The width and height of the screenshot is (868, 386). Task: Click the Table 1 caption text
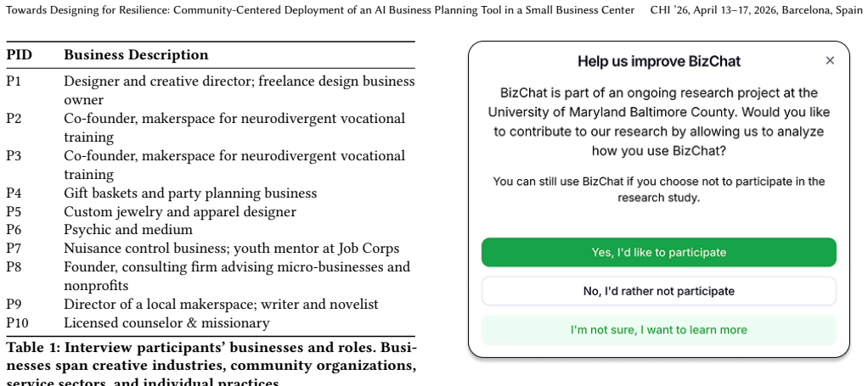(x=211, y=365)
